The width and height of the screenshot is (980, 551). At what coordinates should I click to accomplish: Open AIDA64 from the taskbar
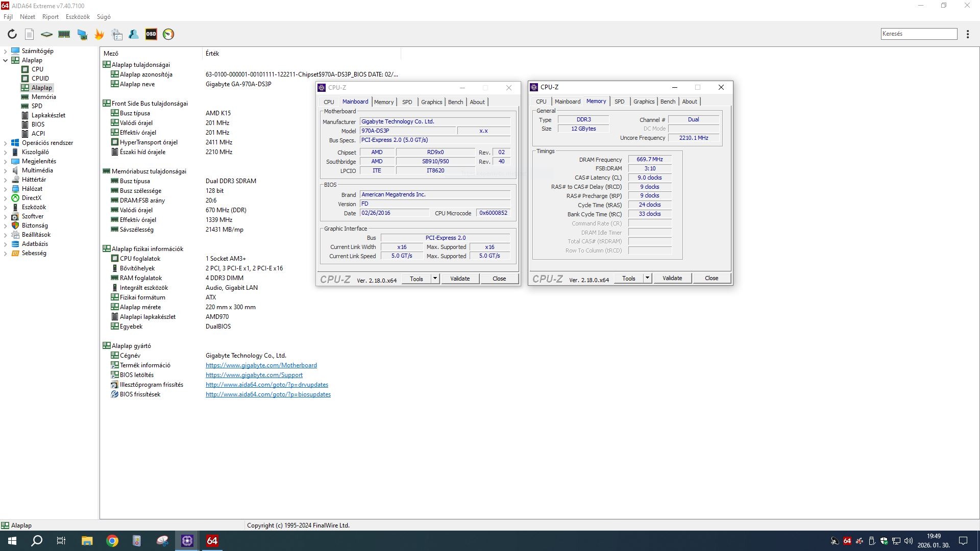212,541
